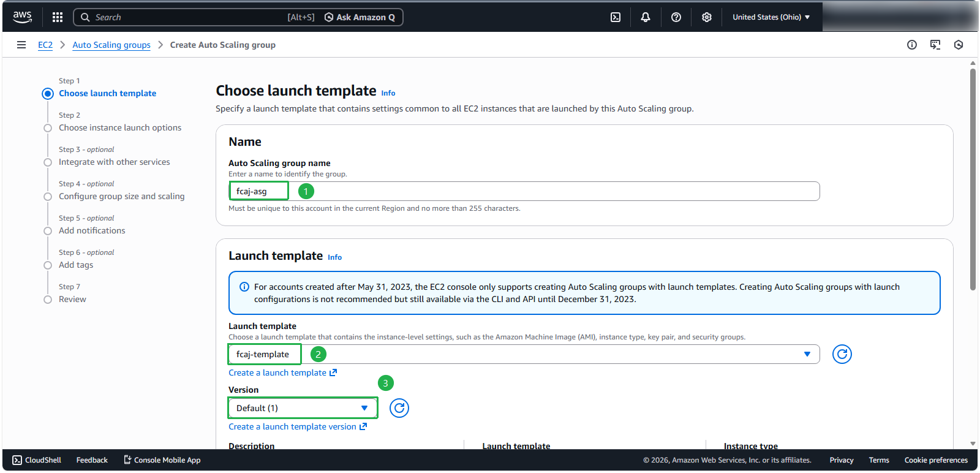This screenshot has height=473, width=980.
Task: Open the settings gear in header
Action: tap(707, 17)
